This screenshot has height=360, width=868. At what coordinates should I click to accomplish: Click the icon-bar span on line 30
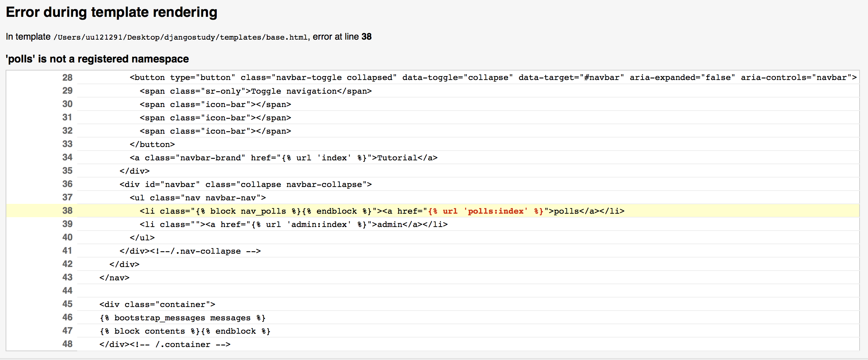[x=215, y=104]
